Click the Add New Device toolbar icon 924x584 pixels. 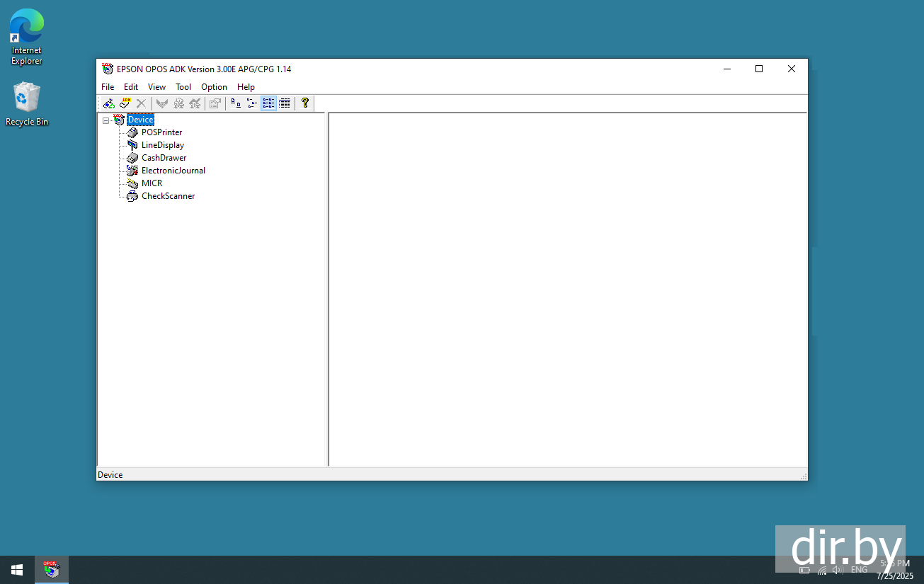pos(109,103)
